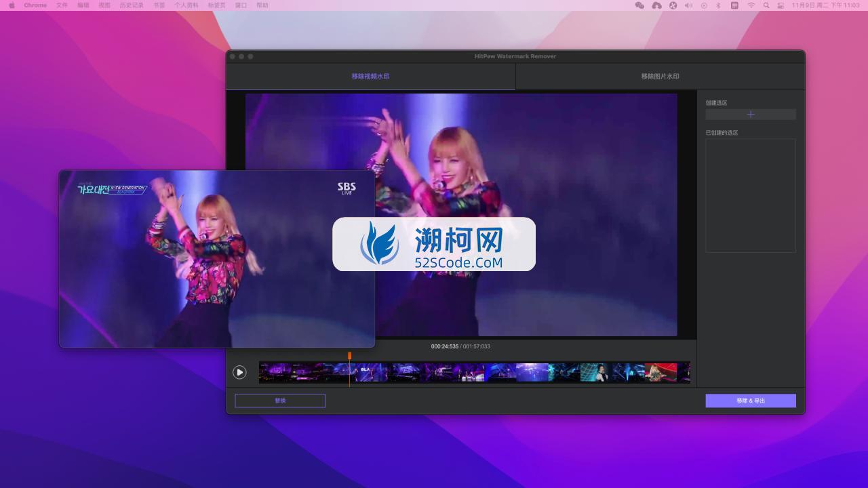Click the main video preview area
This screenshot has height=488, width=868.
coord(461,215)
